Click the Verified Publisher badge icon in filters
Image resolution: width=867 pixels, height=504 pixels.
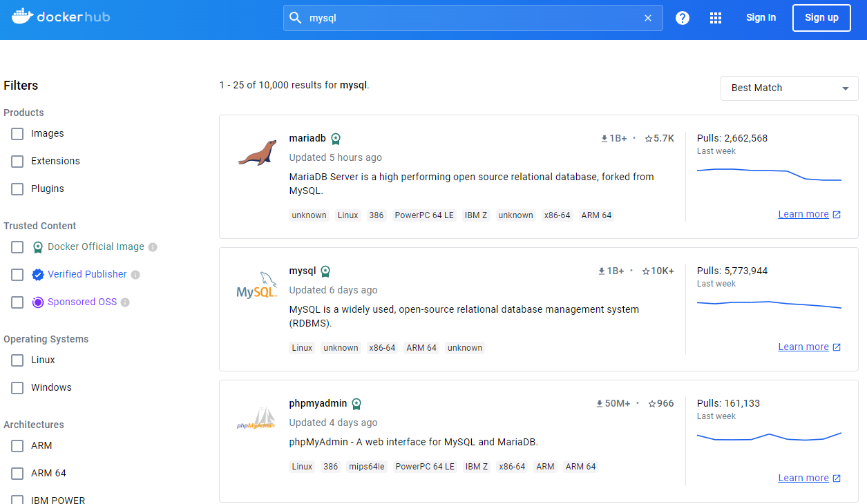click(38, 274)
